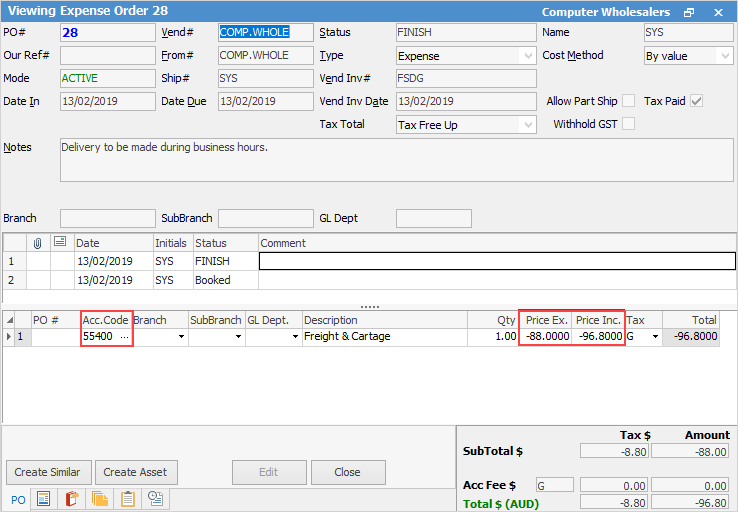
Task: Click the Notes text area
Action: click(396, 160)
